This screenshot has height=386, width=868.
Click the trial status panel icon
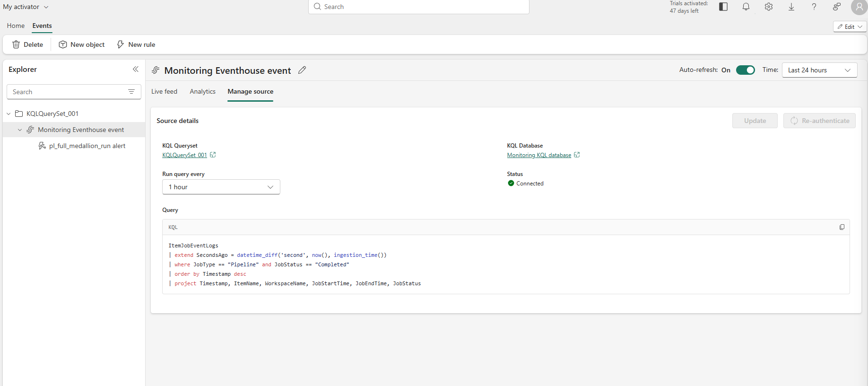click(x=723, y=7)
